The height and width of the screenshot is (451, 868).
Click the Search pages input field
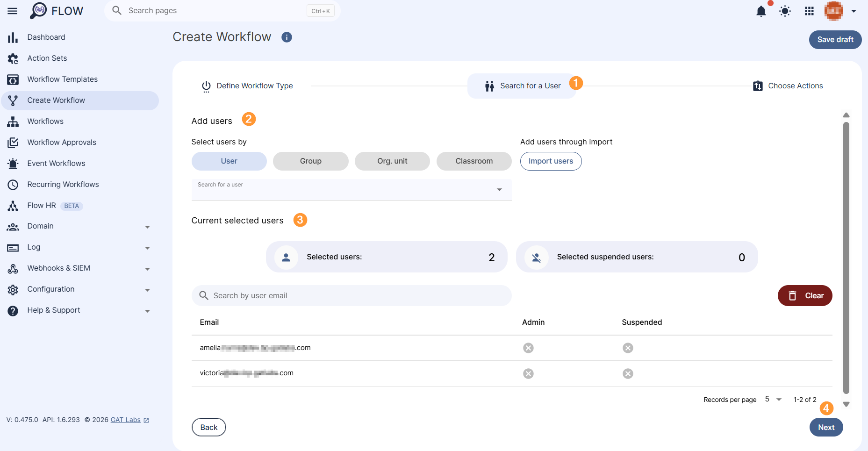coord(222,11)
